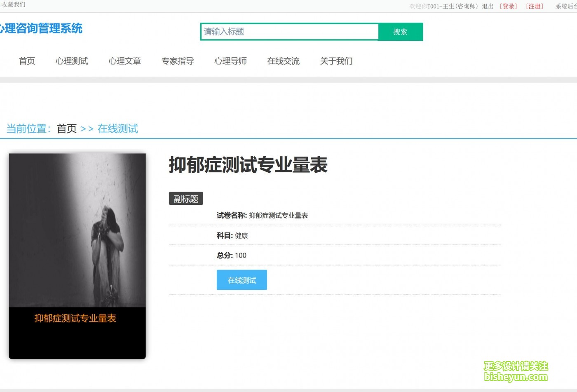The image size is (577, 392).
Task: Open the 专家指导 menu item
Action: 178,61
